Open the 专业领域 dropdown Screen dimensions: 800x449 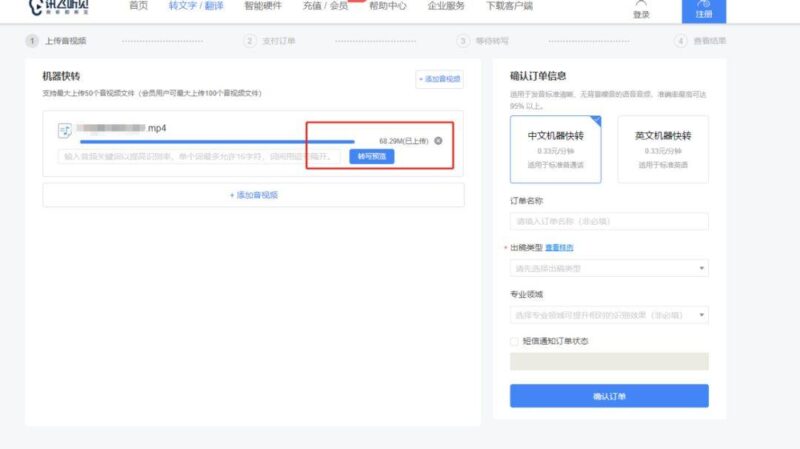[x=609, y=315]
